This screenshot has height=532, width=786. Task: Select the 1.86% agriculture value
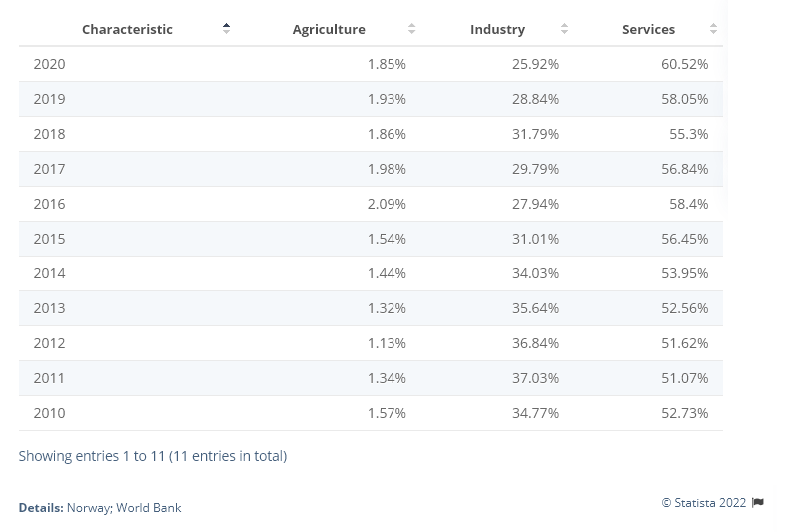coord(387,134)
